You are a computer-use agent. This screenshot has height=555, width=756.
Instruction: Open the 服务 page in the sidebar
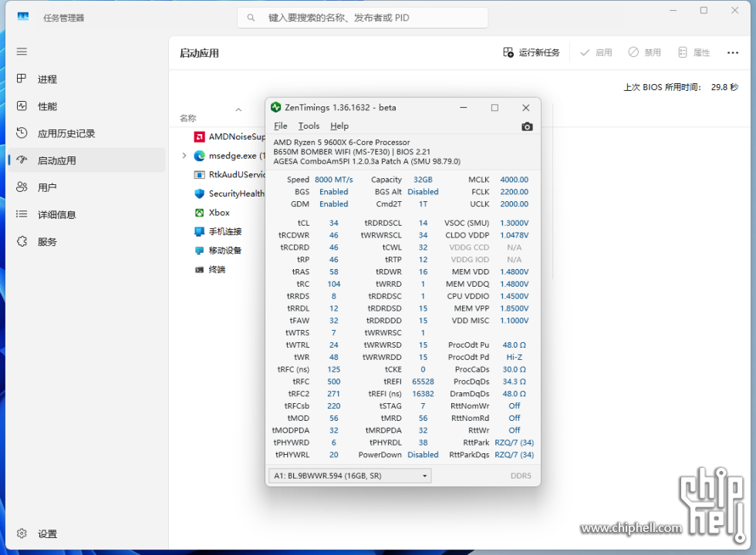[x=86, y=241]
